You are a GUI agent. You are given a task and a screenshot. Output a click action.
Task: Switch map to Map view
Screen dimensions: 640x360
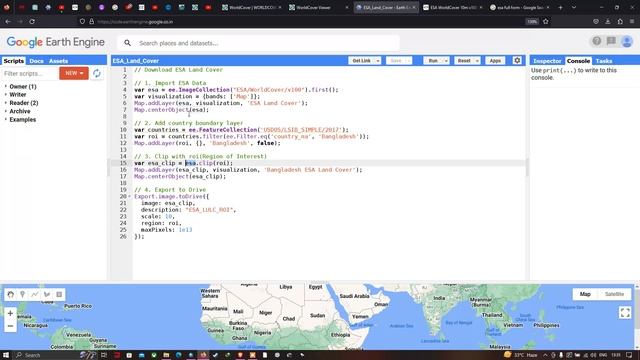(x=585, y=294)
